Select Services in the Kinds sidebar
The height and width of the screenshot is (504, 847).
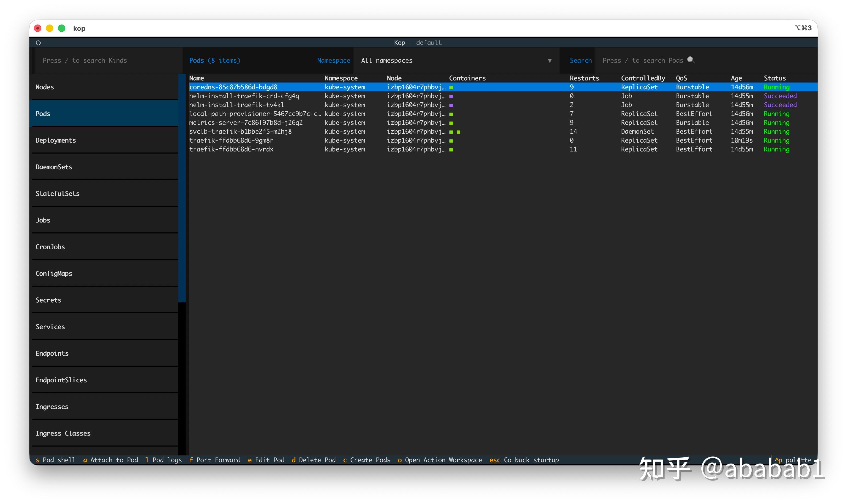(x=105, y=327)
